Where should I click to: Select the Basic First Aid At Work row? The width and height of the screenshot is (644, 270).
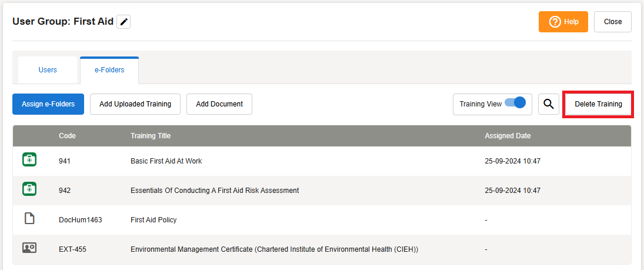pyautogui.click(x=166, y=161)
